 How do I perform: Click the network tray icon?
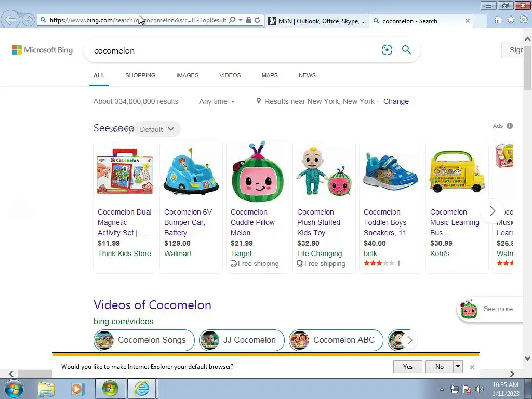point(455,389)
